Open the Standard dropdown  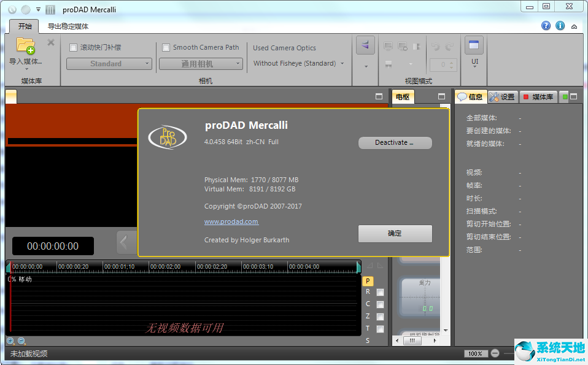point(109,64)
